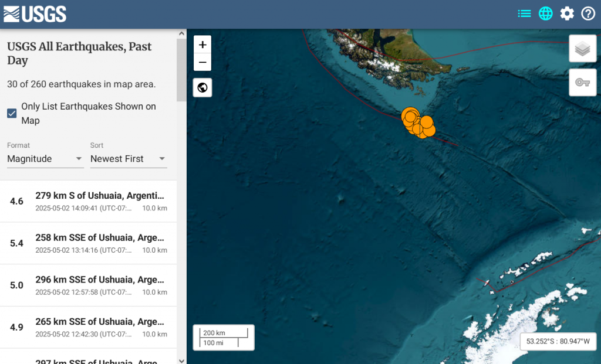Open the map layers control
The image size is (601, 364).
(583, 49)
